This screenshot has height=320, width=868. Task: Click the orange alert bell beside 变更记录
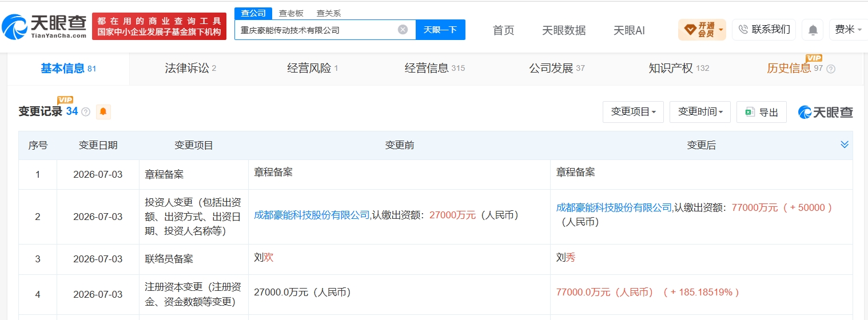coord(103,111)
